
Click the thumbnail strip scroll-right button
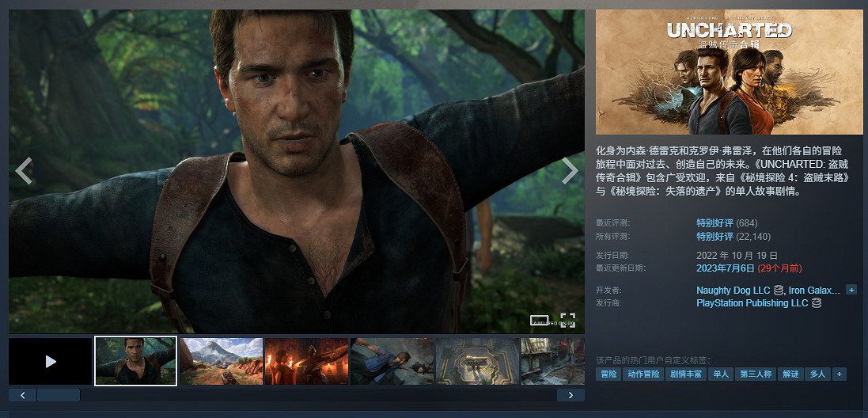570,395
